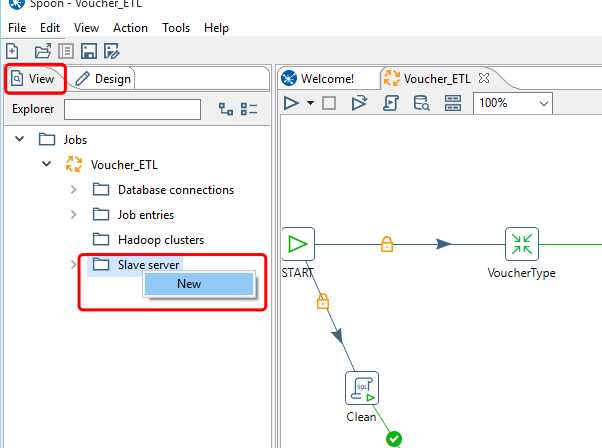Collapse the Voucher_ETL tree node
Screen dimensions: 602x448
(46, 164)
